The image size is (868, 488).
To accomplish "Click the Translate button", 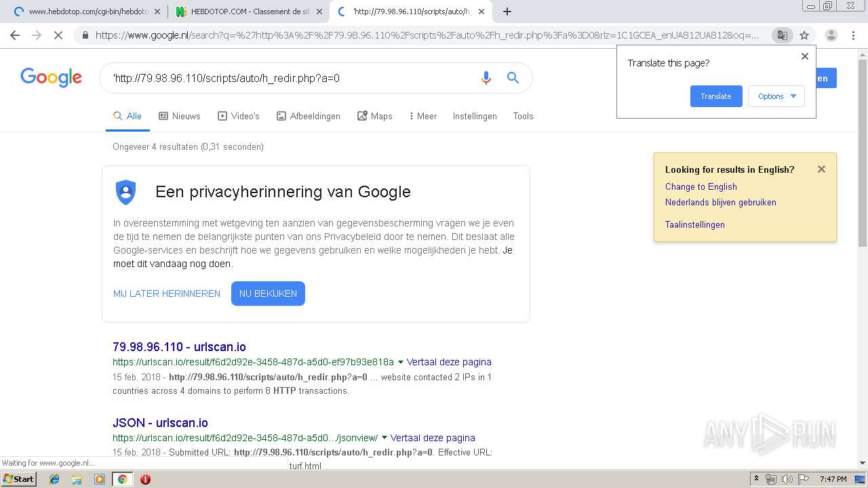I will pyautogui.click(x=716, y=96).
